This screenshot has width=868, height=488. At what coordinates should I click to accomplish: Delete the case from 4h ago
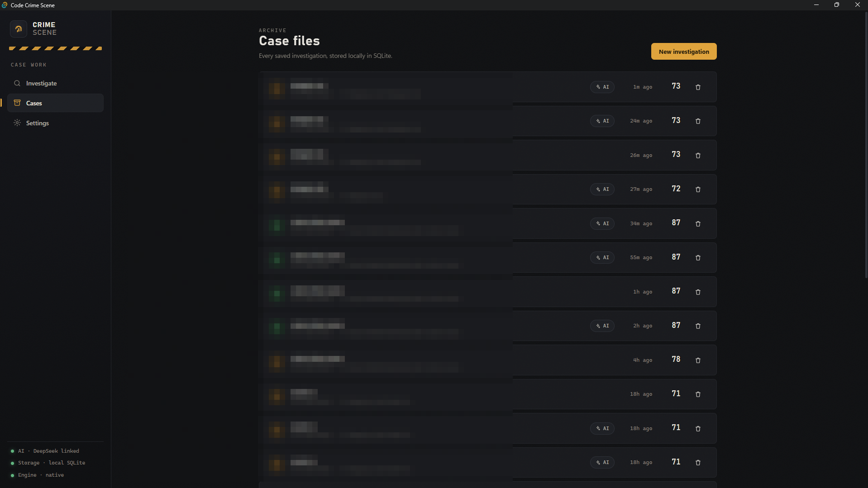[698, 360]
